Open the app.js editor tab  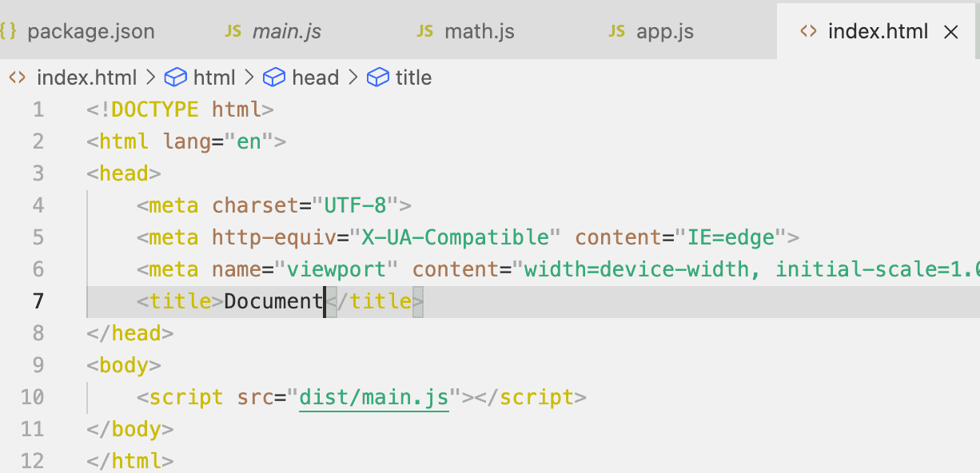point(665,32)
